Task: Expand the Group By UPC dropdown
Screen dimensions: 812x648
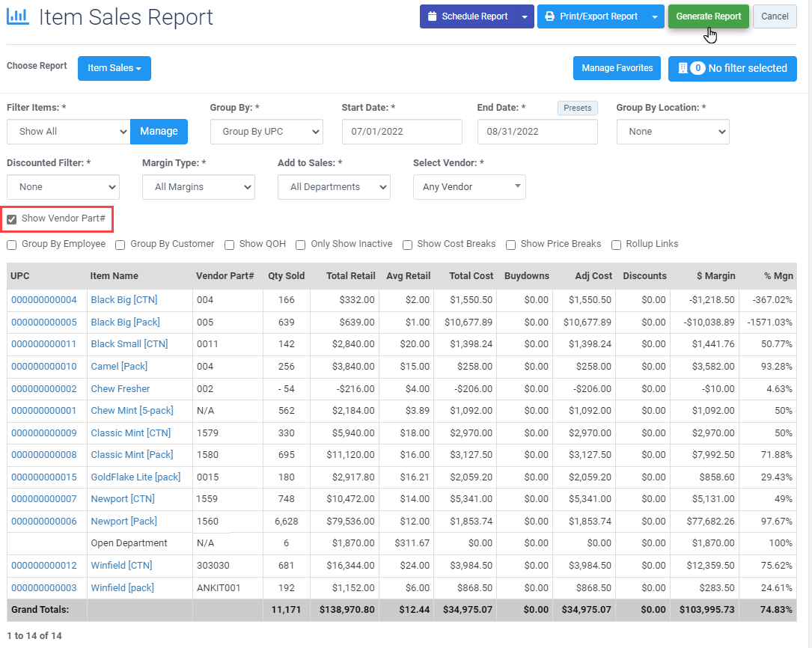Action: click(266, 132)
